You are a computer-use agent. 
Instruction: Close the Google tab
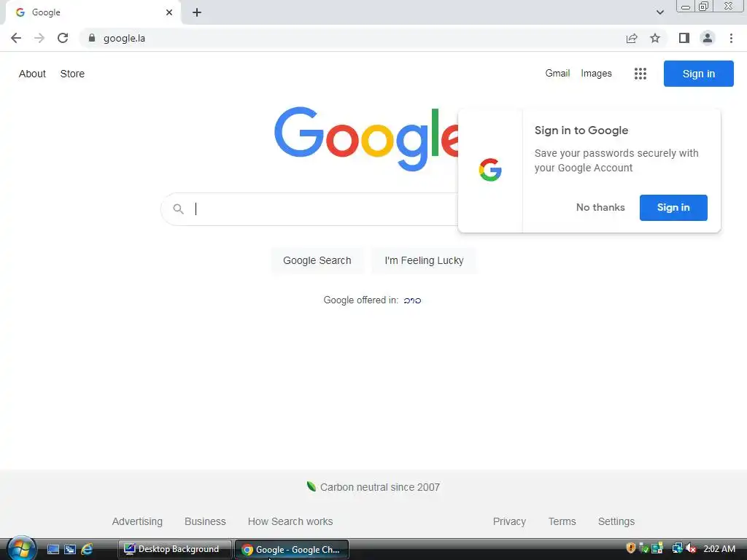pyautogui.click(x=169, y=12)
